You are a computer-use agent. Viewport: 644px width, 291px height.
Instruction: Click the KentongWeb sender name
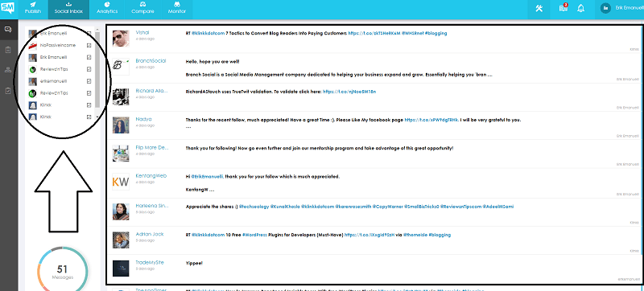coord(151,175)
